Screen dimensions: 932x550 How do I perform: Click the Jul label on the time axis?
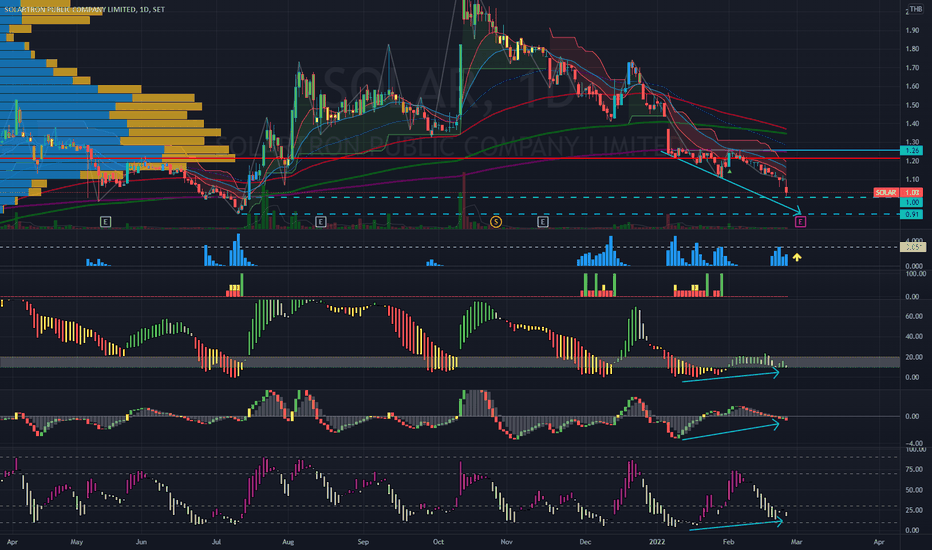(x=216, y=542)
